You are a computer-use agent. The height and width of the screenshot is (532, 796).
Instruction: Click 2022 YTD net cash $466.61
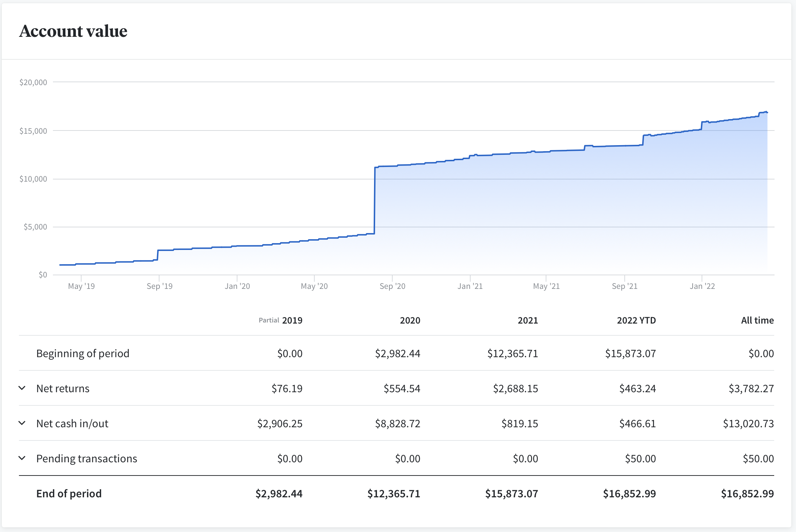[x=638, y=423]
